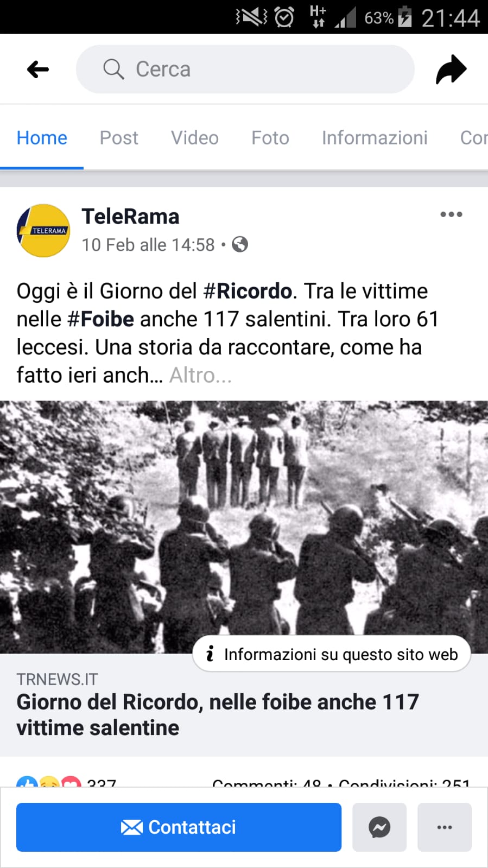Tap the public globe privacy icon
This screenshot has width=488, height=868.
(240, 245)
